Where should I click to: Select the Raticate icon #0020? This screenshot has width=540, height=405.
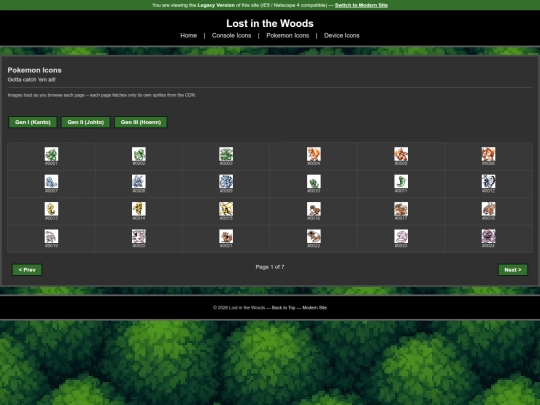(139, 237)
